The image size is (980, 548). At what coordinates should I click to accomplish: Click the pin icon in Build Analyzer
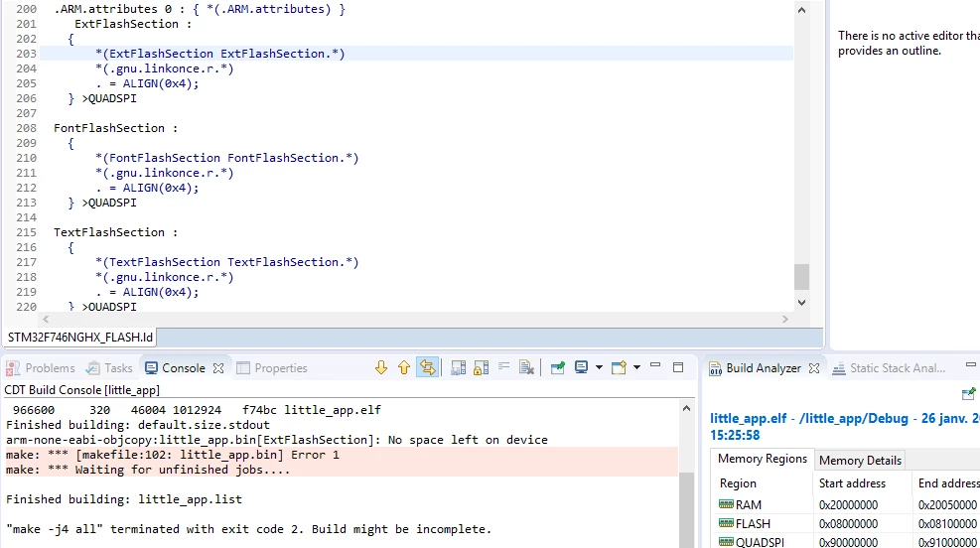(968, 394)
